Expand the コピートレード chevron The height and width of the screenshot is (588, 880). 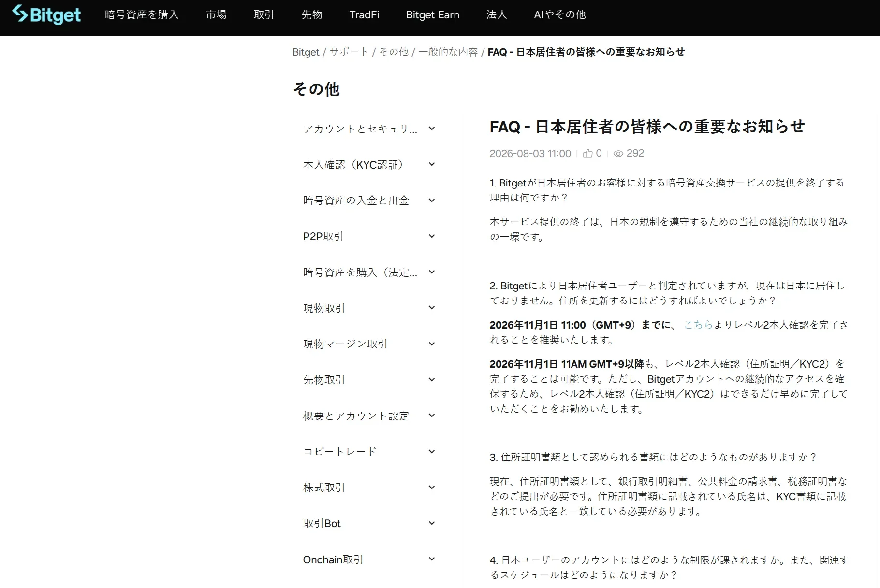(432, 452)
